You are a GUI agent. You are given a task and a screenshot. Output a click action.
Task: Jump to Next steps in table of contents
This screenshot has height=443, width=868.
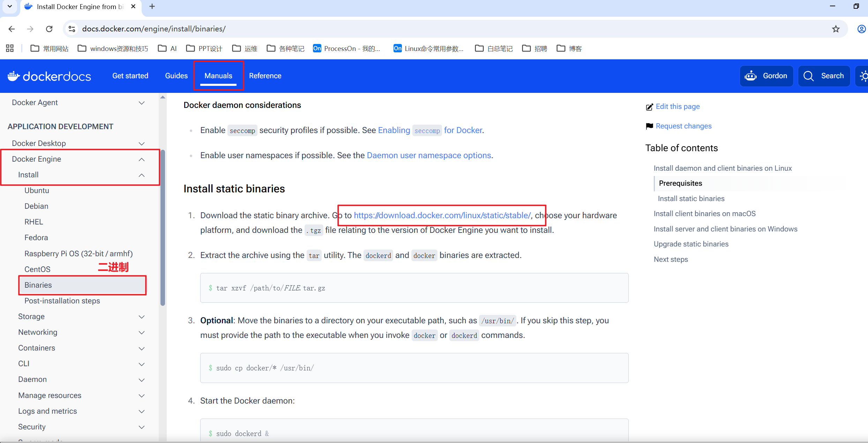coord(671,259)
